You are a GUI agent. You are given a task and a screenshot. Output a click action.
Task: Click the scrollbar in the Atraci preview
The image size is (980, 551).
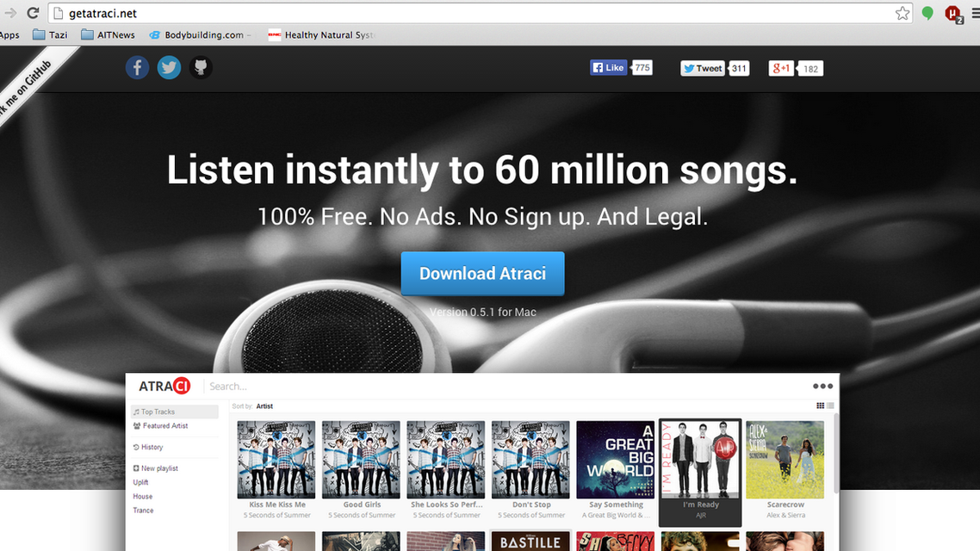pos(836,453)
